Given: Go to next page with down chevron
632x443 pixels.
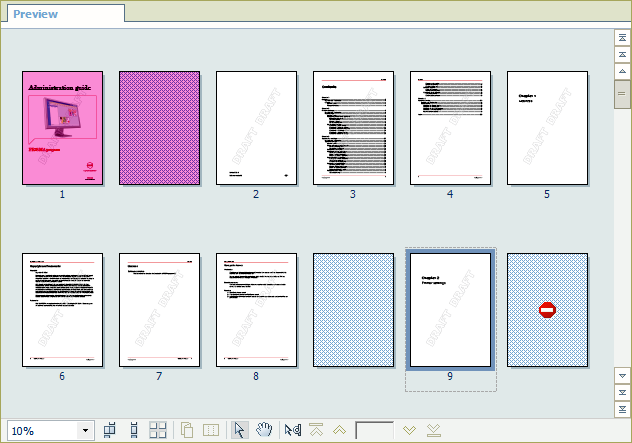Looking at the screenshot, I should coord(409,430).
